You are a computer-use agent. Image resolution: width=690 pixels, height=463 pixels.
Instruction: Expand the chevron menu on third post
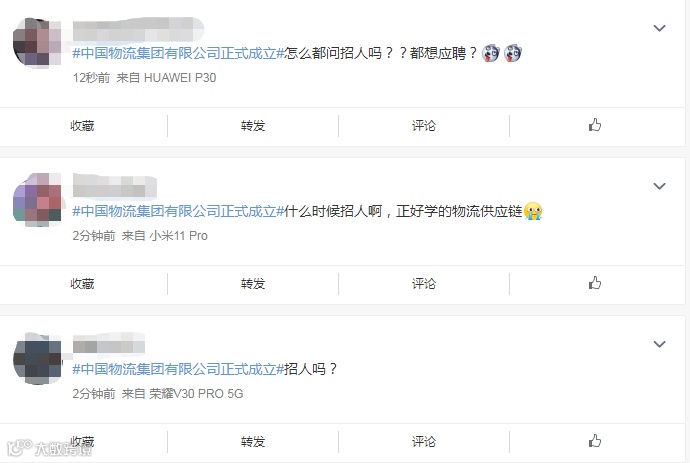point(659,344)
